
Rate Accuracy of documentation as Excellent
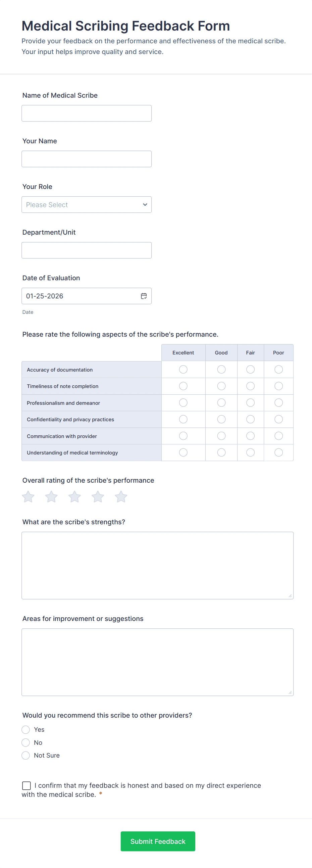(x=183, y=369)
